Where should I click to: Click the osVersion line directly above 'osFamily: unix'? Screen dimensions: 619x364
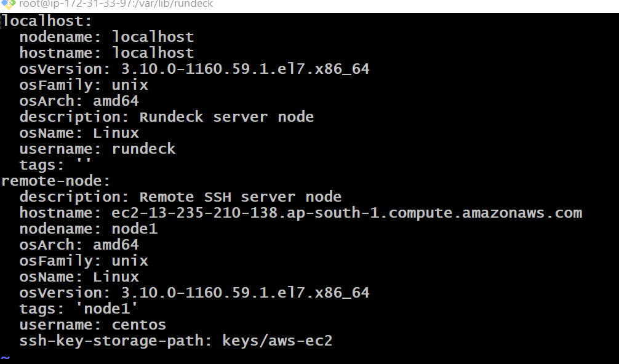(194, 69)
